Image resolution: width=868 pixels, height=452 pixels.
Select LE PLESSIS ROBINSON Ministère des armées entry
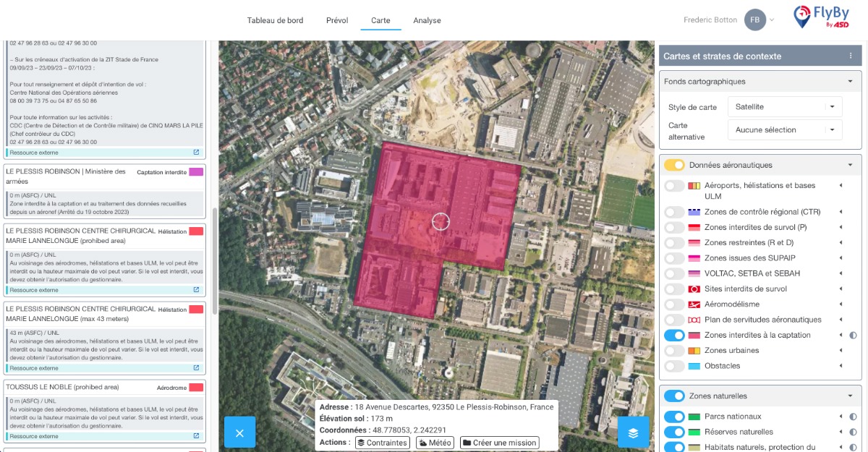point(105,189)
